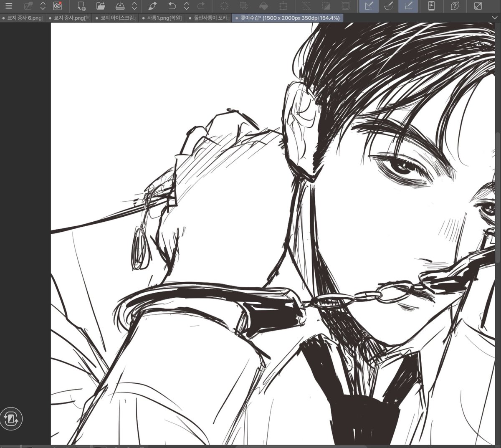Open the smartphone companion mode icon
This screenshot has width=501, height=448.
tap(432, 6)
